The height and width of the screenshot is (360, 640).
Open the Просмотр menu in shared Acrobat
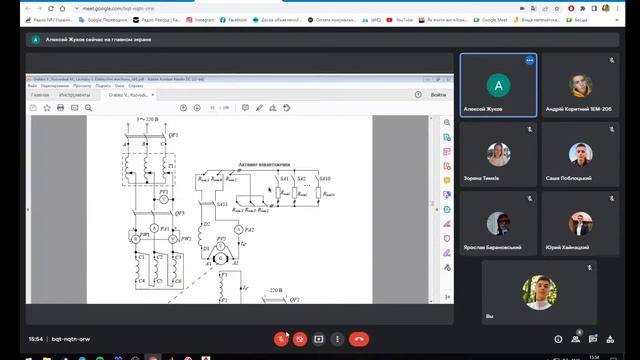(x=82, y=86)
